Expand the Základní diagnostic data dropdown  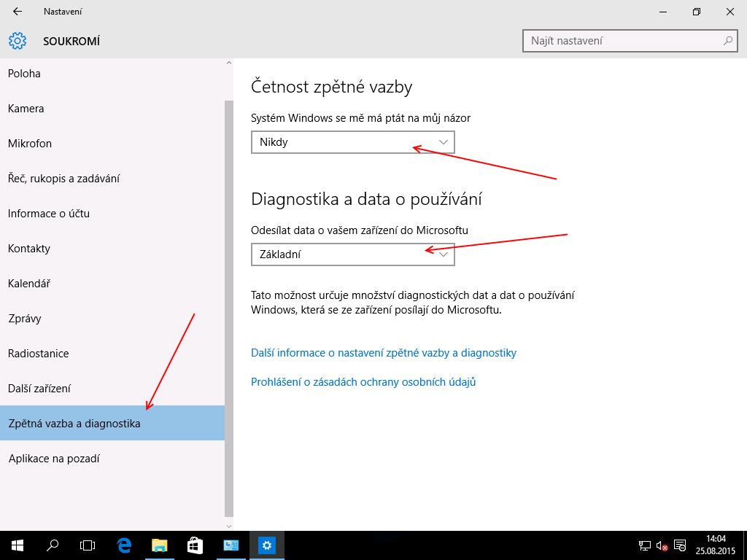coord(352,254)
